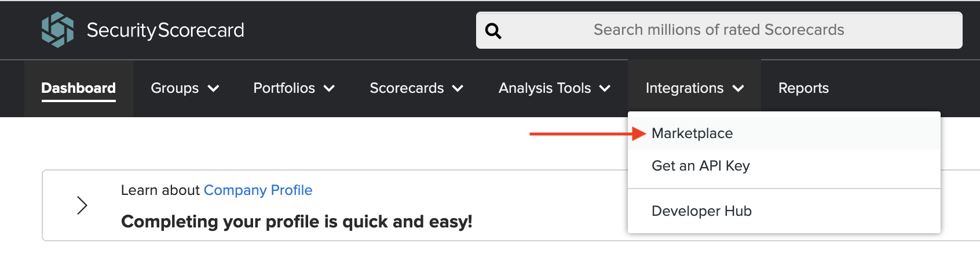Follow the Company Profile link

coord(258,190)
